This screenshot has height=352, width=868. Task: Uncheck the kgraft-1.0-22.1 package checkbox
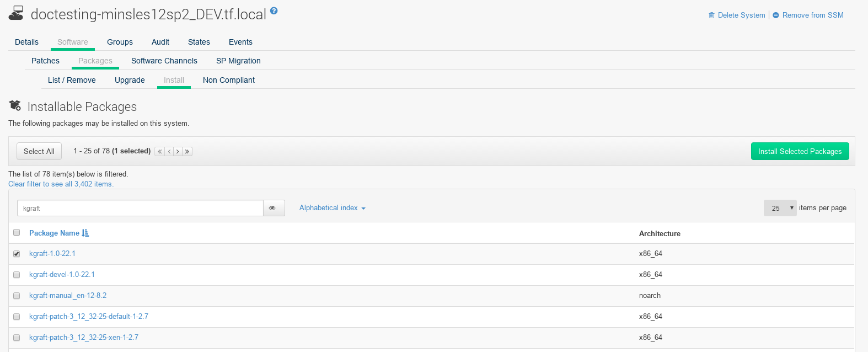[17, 254]
